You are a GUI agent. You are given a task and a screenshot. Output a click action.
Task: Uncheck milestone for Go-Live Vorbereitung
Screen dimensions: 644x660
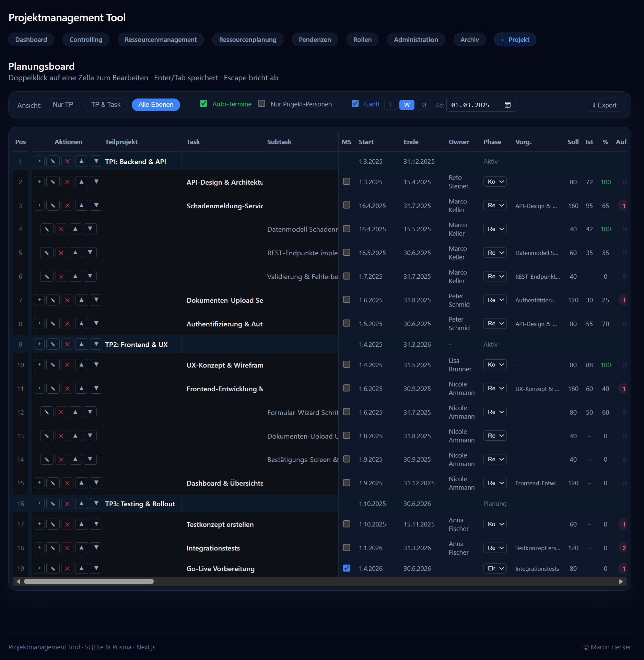pos(347,568)
